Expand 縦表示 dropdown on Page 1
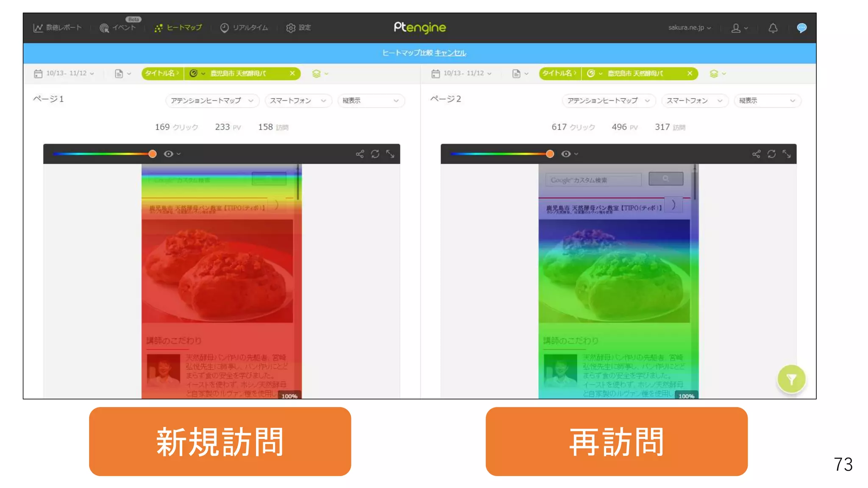Viewport: 868px width, 488px height. point(370,100)
